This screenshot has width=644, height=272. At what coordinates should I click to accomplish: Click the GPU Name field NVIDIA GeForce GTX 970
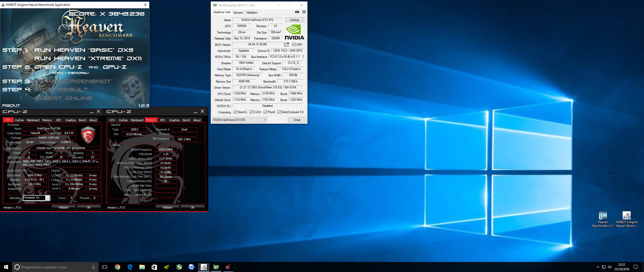(x=257, y=20)
